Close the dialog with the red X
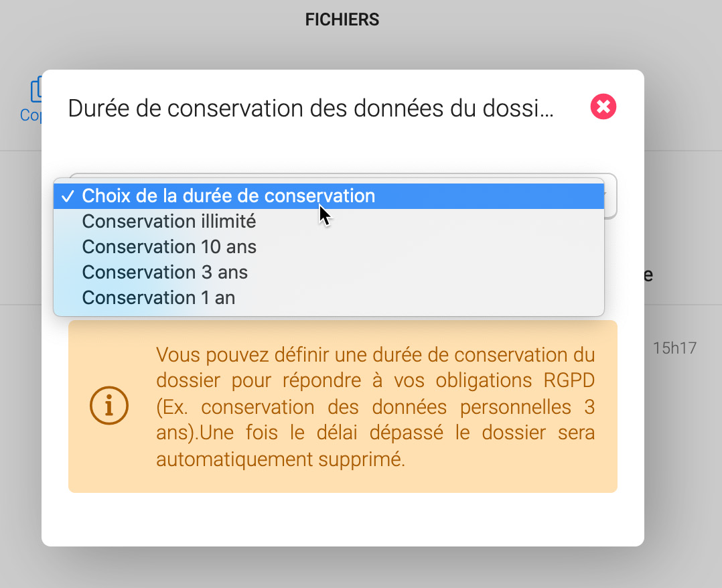Viewport: 722px width, 588px height. (x=603, y=107)
